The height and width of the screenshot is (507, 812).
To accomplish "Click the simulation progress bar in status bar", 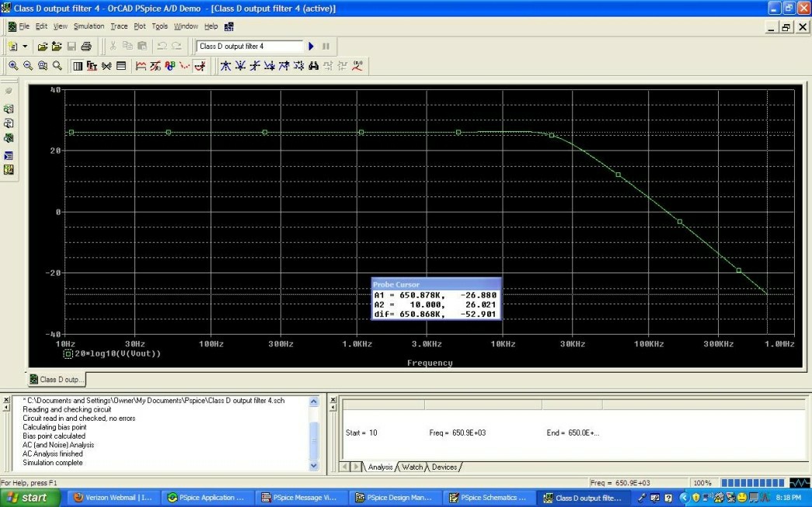I will (x=752, y=483).
